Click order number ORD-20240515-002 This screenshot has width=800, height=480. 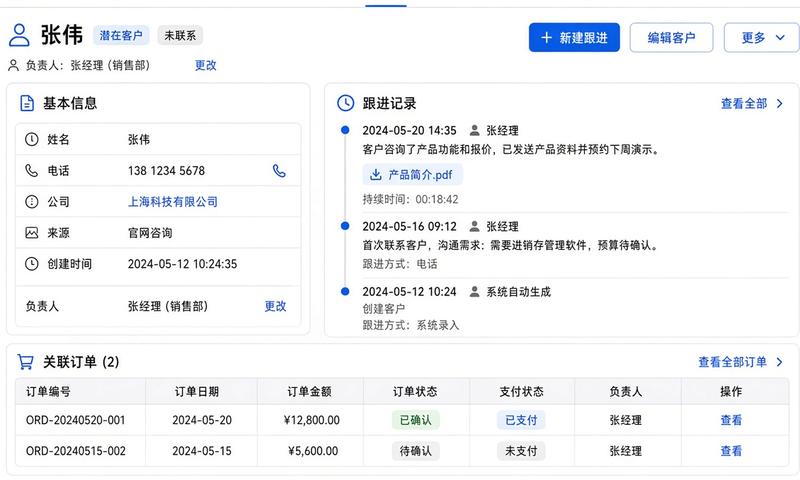coord(76,451)
